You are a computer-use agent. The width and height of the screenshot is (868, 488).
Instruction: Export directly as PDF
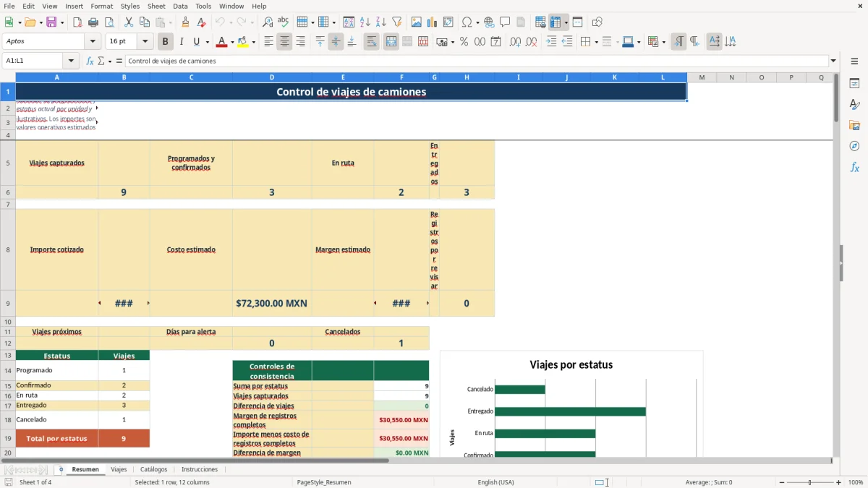pyautogui.click(x=78, y=22)
